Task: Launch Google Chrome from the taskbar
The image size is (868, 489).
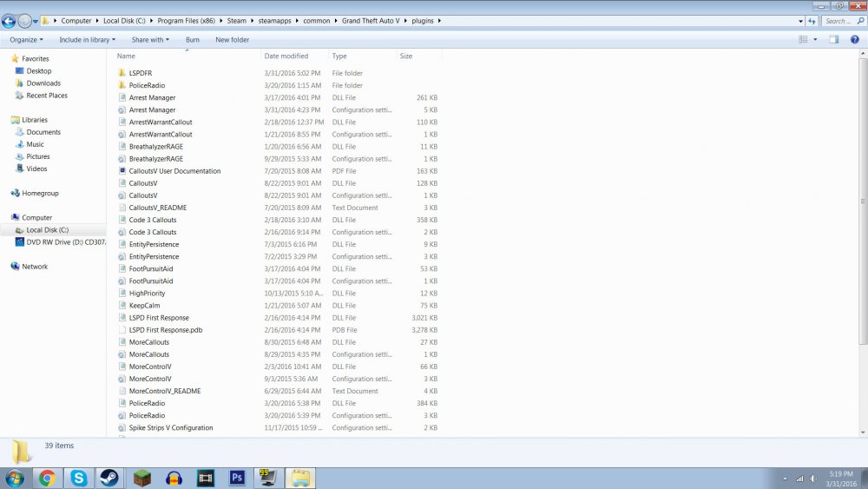Action: click(x=47, y=478)
